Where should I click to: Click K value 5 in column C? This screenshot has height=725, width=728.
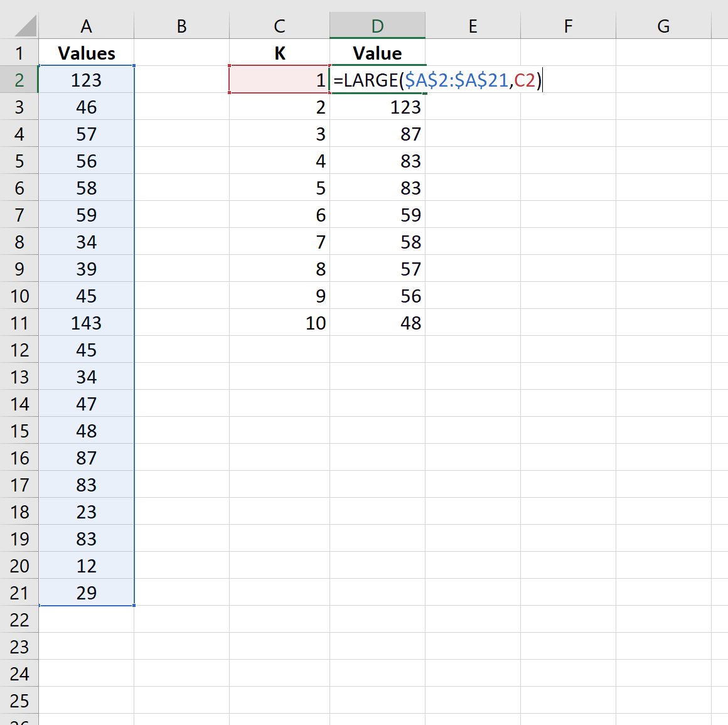[279, 187]
